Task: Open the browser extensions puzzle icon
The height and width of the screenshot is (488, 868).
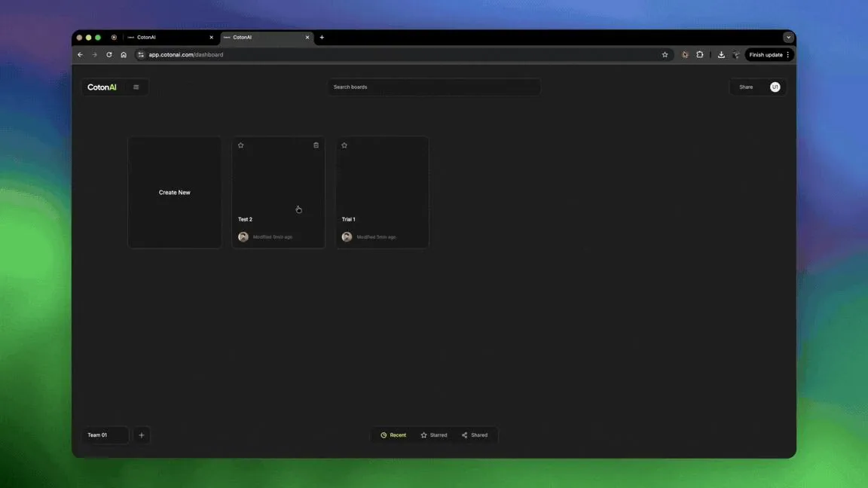Action: [700, 55]
